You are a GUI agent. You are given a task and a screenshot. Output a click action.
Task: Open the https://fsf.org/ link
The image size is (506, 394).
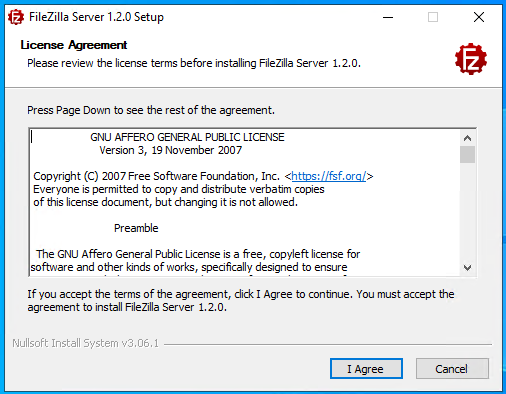coord(329,176)
